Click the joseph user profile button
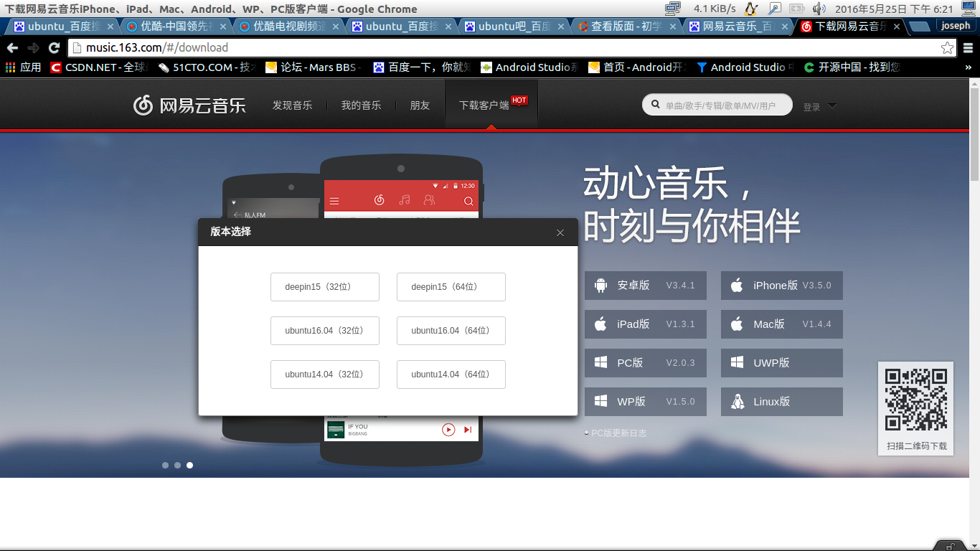The image size is (980, 551). [956, 26]
